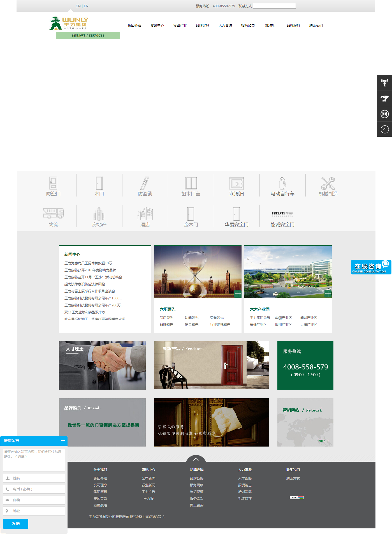392x534 pixels.
Task: Click the 邮箱 email field
Action: coord(34,500)
